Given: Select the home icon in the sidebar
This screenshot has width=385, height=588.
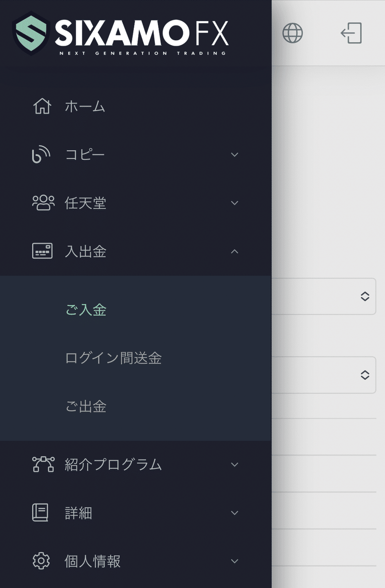Looking at the screenshot, I should coord(42,106).
